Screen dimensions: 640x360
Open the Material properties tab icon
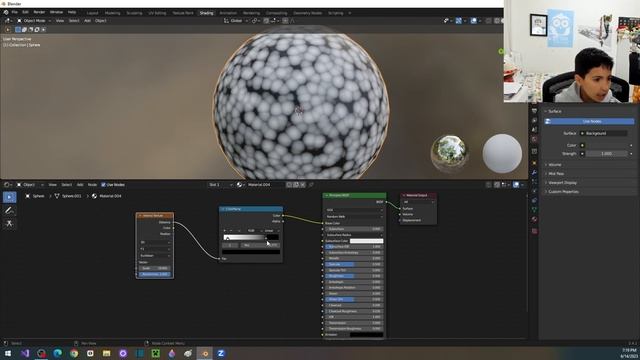click(x=534, y=220)
